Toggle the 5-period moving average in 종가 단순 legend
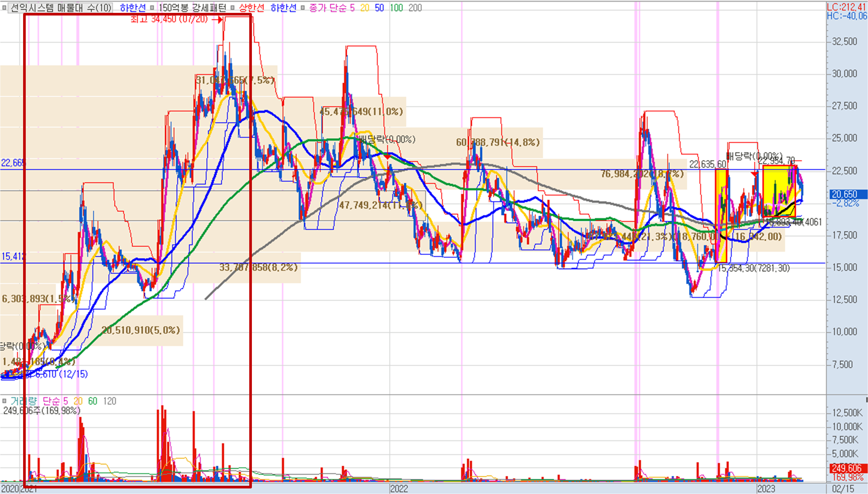868x494 pixels. point(352,8)
